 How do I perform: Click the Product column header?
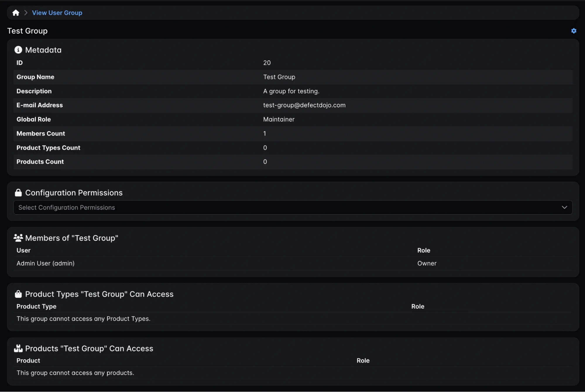point(28,360)
